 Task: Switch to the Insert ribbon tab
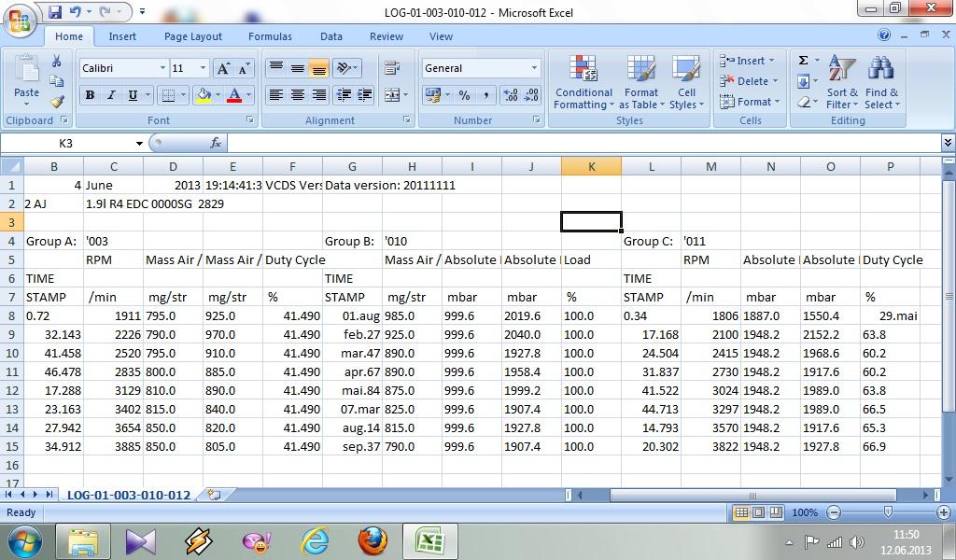122,36
